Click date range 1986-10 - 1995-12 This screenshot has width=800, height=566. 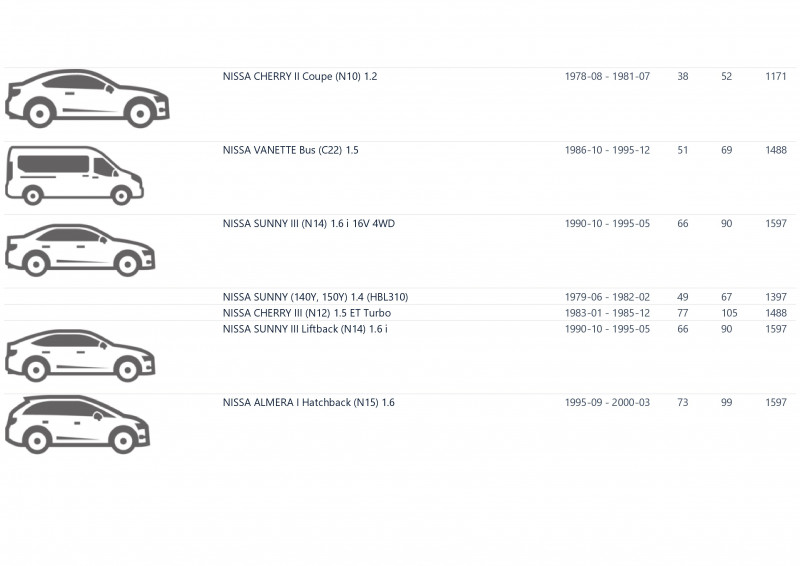607,150
